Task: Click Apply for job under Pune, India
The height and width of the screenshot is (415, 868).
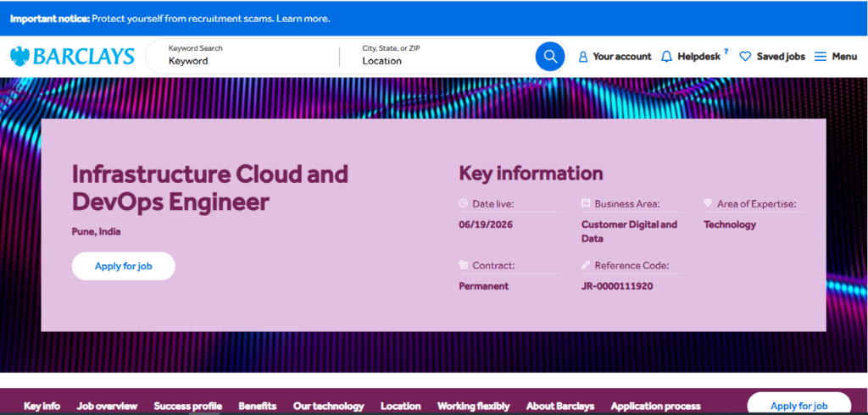Action: coord(124,266)
